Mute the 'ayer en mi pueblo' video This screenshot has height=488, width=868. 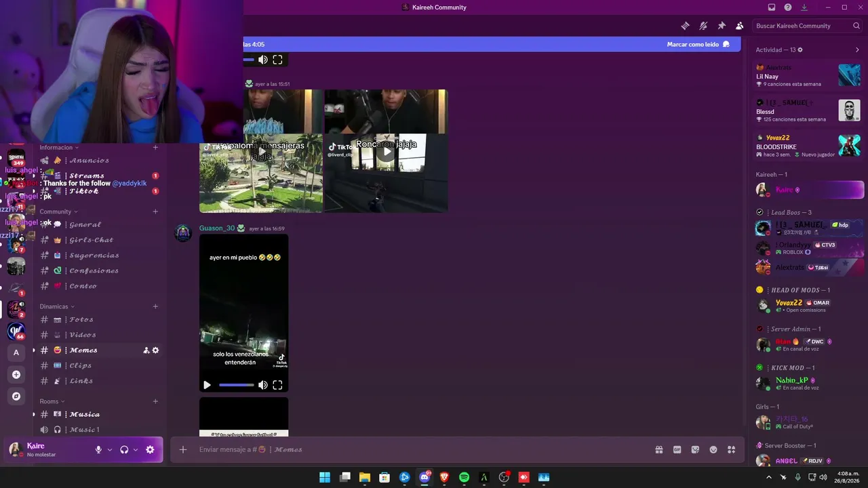point(263,385)
